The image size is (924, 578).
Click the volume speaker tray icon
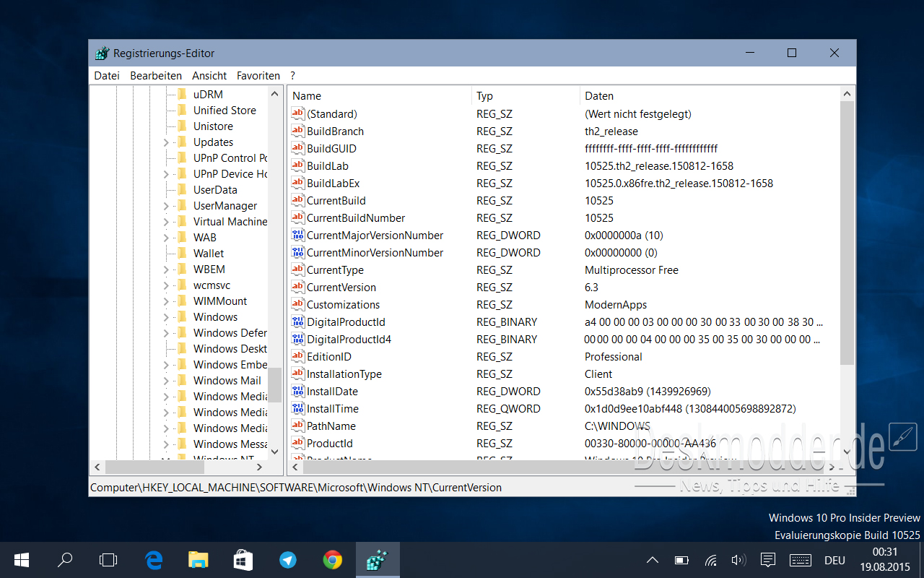738,560
